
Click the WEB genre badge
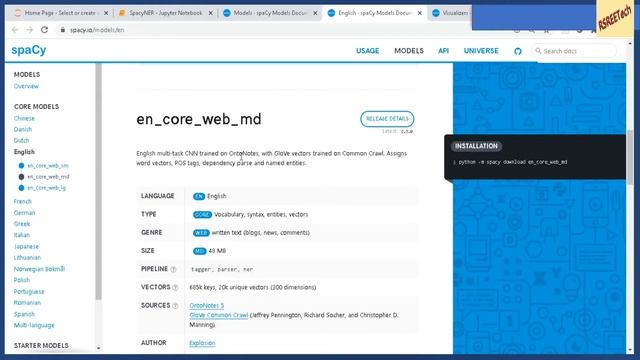pos(201,233)
